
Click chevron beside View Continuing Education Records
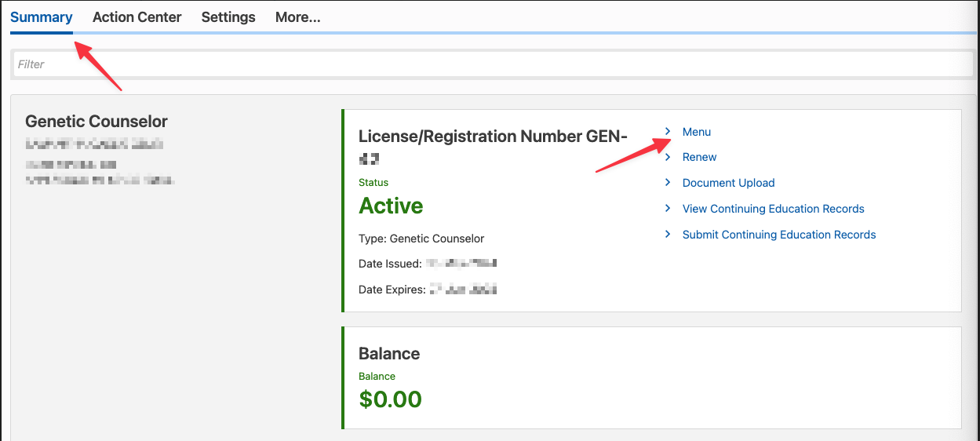click(x=668, y=209)
